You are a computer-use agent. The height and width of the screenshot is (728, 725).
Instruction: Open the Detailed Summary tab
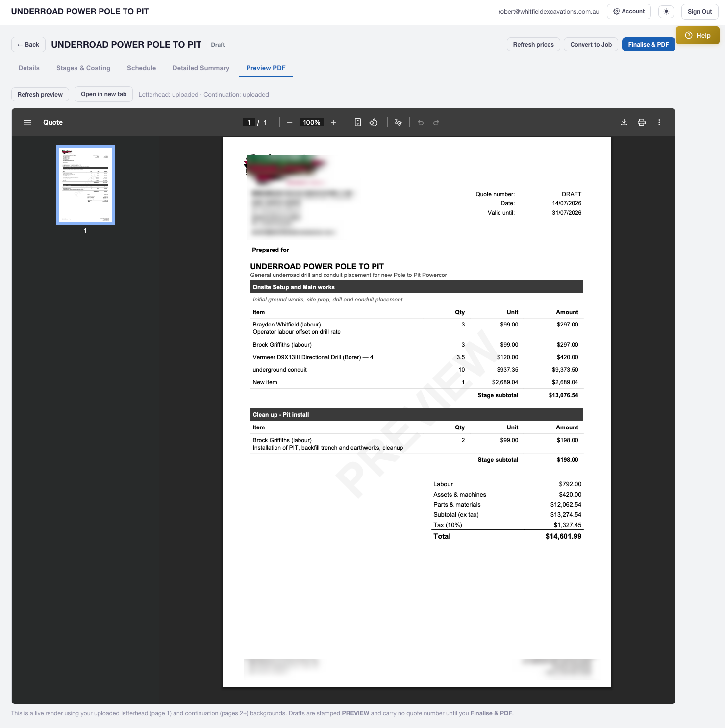point(201,68)
